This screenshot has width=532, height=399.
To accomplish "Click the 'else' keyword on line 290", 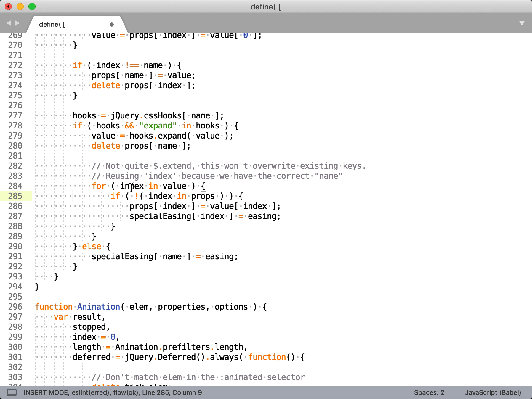I will coord(92,246).
